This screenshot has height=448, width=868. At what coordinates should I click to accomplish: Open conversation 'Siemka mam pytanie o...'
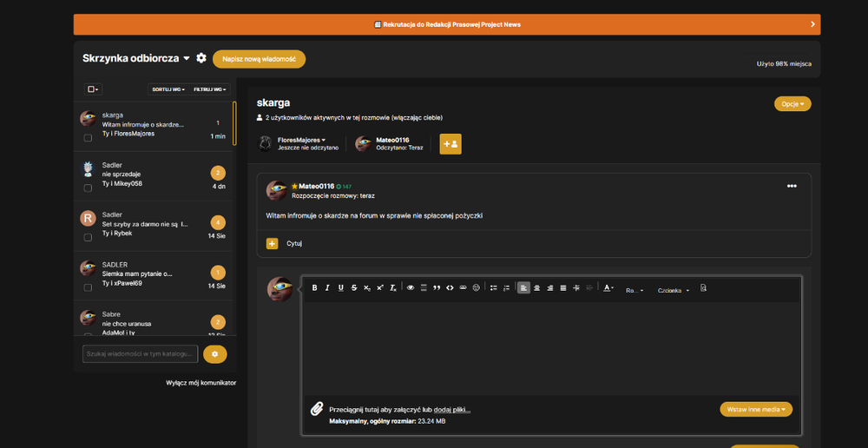[x=152, y=276]
